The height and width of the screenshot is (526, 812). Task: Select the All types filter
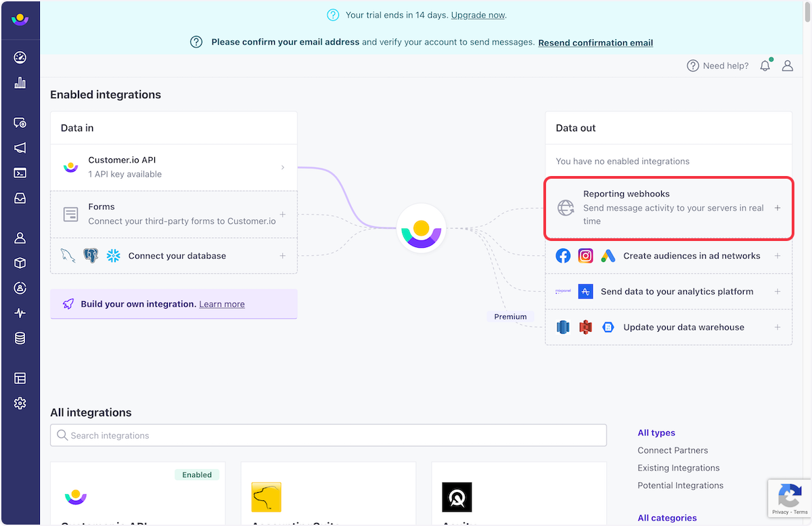[656, 433]
